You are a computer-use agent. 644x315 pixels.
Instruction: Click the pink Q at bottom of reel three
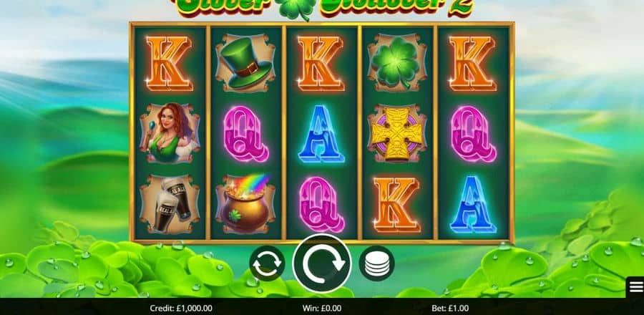(321, 205)
